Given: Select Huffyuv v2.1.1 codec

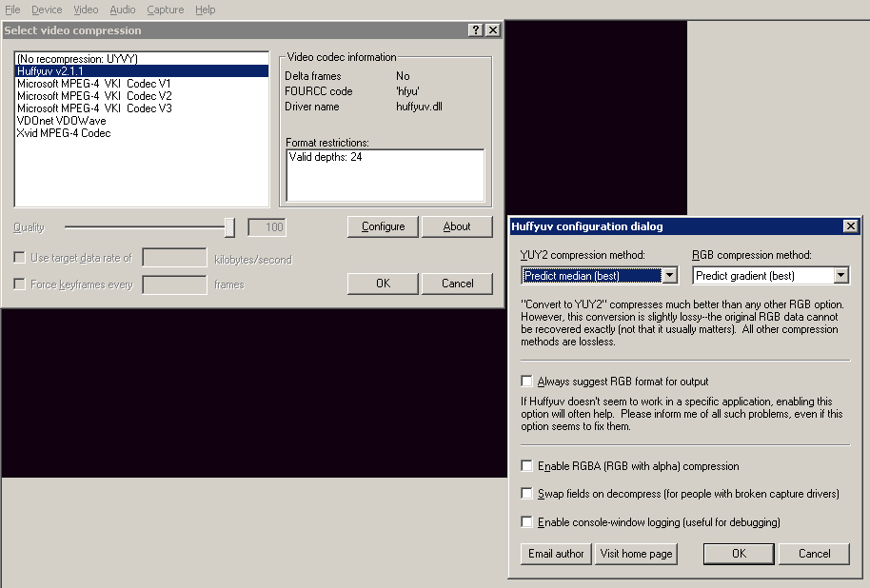Looking at the screenshot, I should pyautogui.click(x=142, y=71).
